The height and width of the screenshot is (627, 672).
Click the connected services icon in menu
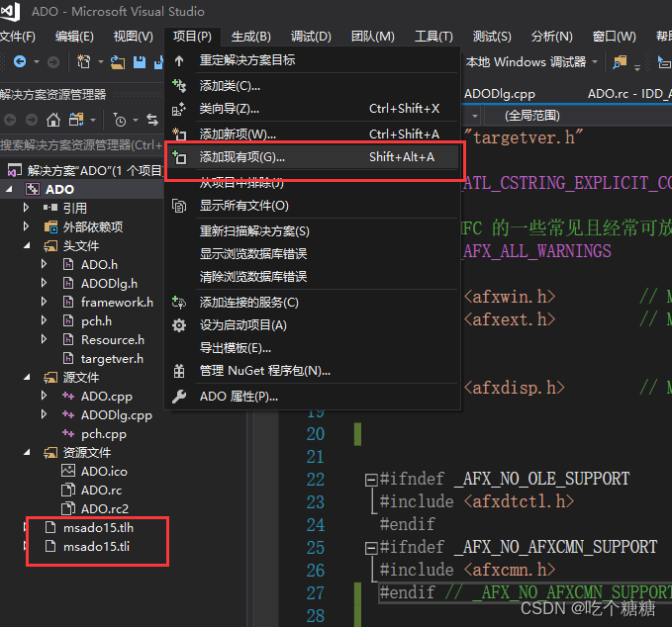tap(179, 303)
